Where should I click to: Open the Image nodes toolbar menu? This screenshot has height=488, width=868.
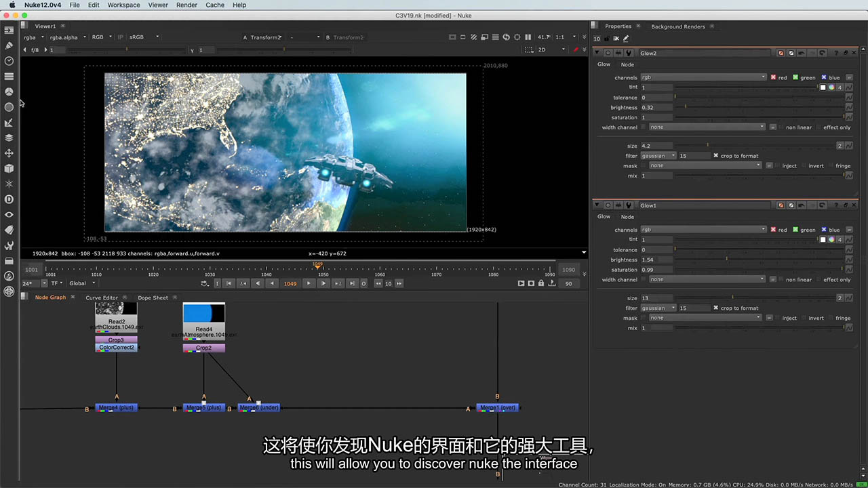pos(9,30)
